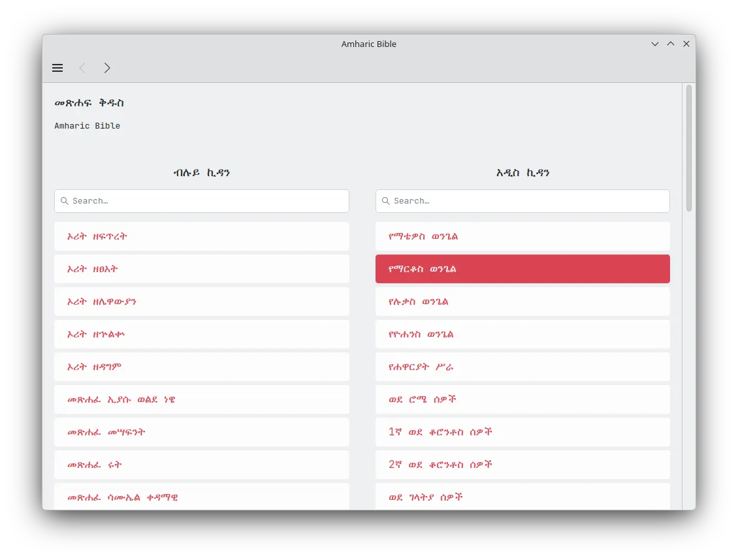Click the Amharic Bible subtitle text
The width and height of the screenshot is (738, 560).
(x=87, y=125)
